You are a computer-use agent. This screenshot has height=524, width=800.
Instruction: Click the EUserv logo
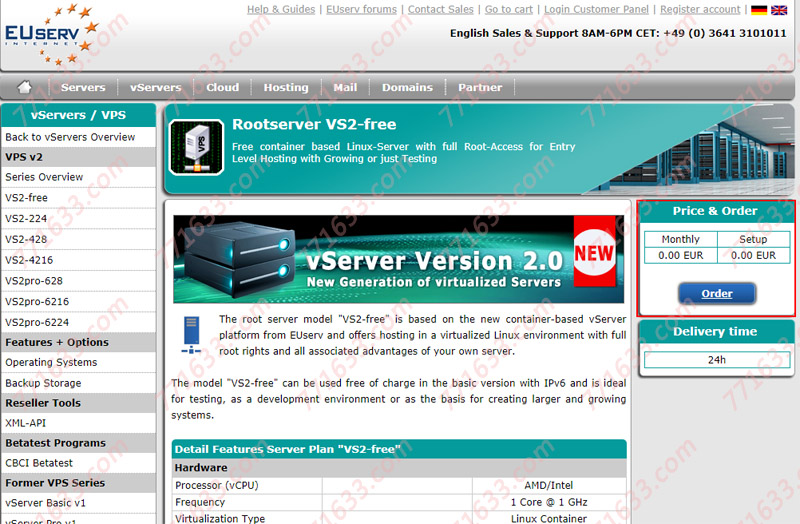(x=51, y=34)
